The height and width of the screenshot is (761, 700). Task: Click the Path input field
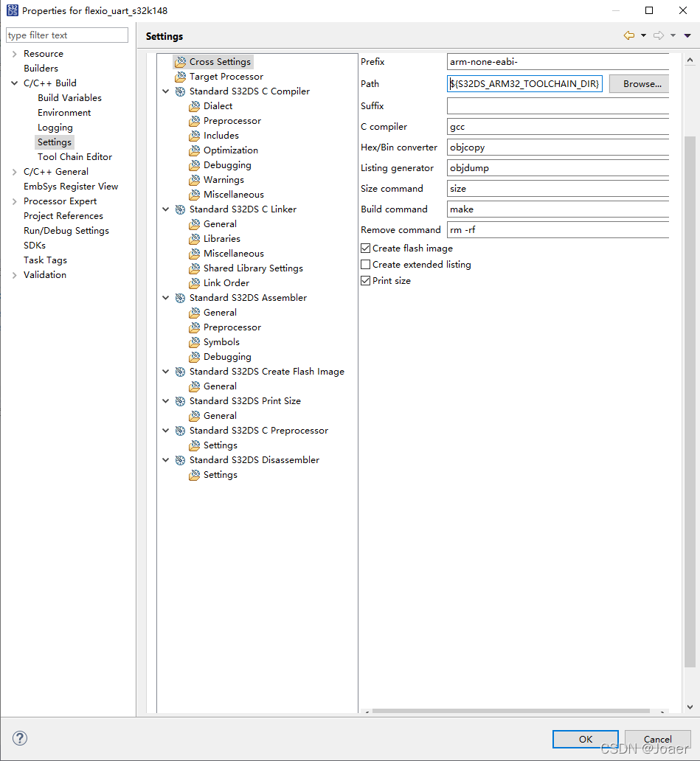click(524, 84)
